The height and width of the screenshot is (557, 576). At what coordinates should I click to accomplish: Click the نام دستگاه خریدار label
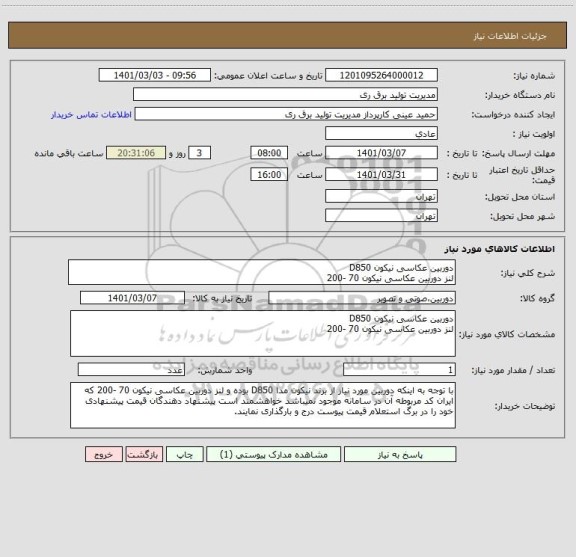[520, 95]
